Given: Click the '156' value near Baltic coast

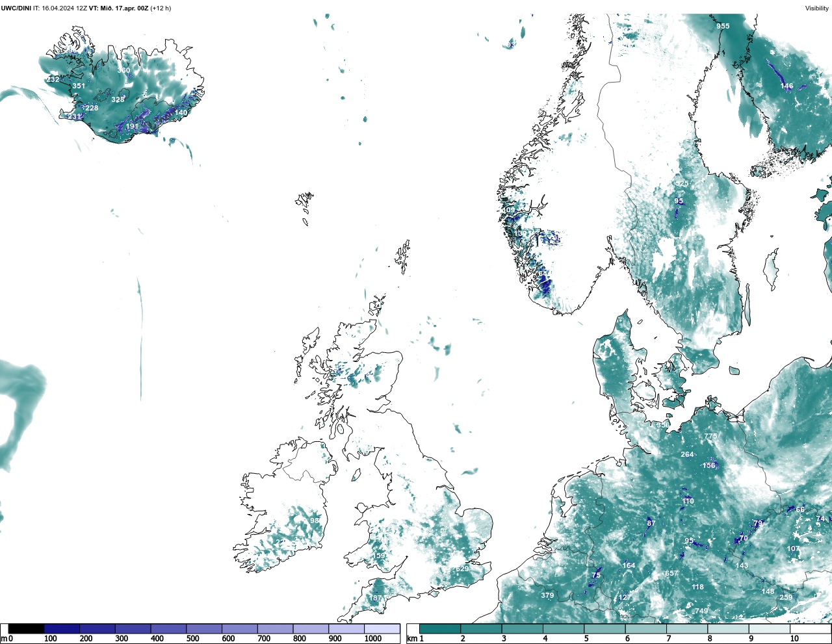Looking at the screenshot, I should (x=708, y=466).
